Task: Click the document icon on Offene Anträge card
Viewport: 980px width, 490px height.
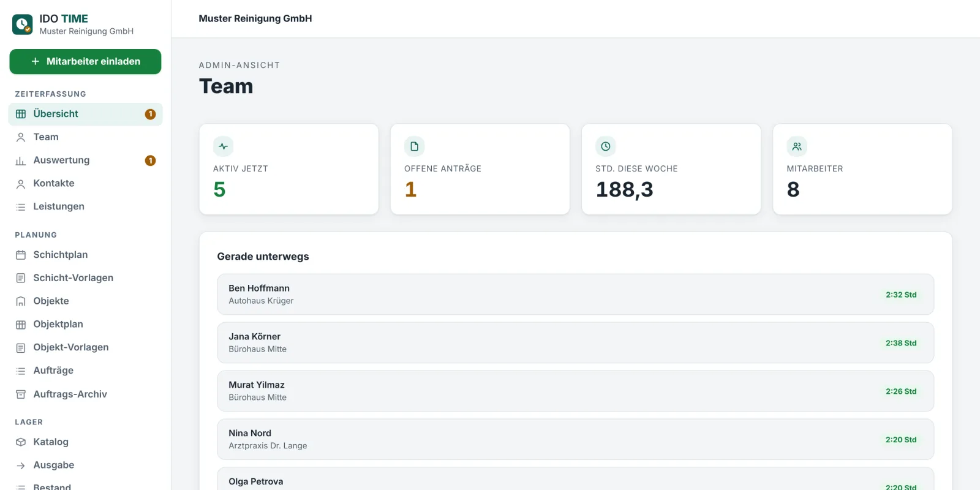Action: pos(415,146)
